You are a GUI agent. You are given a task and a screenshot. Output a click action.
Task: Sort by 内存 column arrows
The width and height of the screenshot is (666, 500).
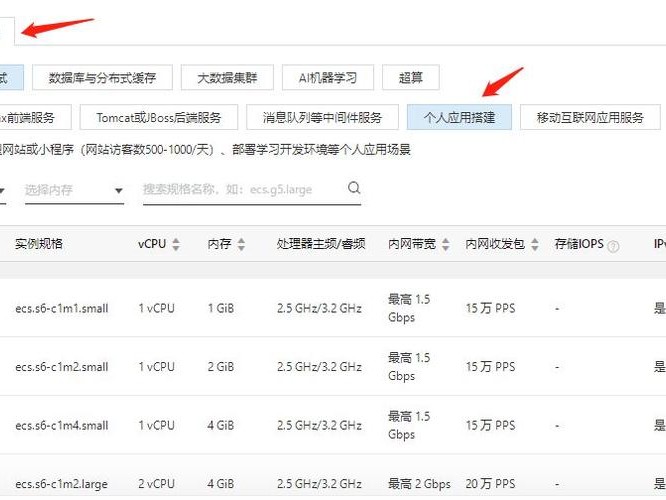(x=241, y=244)
